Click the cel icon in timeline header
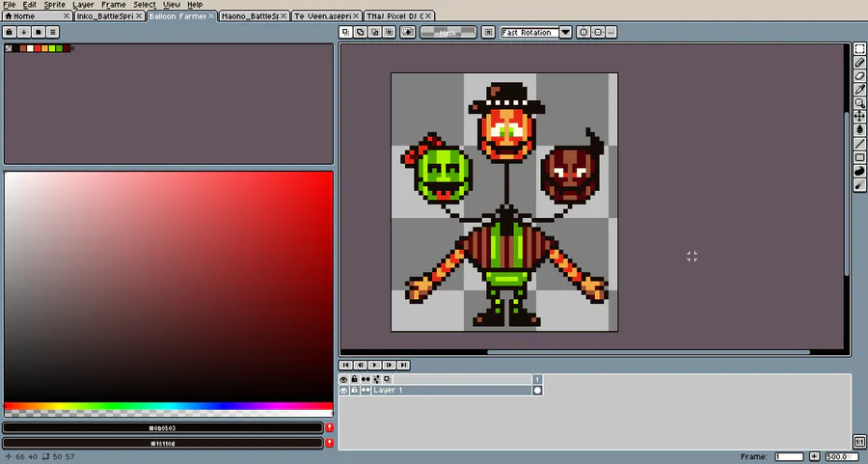This screenshot has height=464, width=868. 387,379
